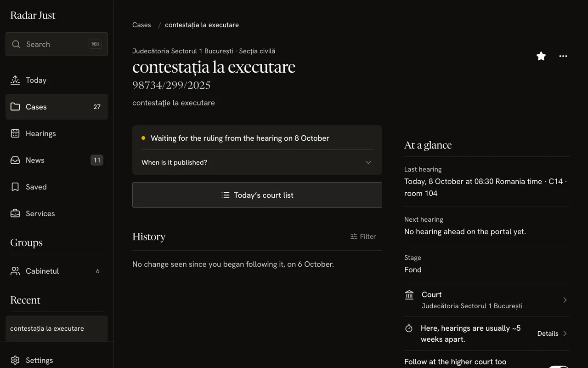The width and height of the screenshot is (588, 368).
Task: Open recent item "contestația la executare"
Action: tap(57, 328)
